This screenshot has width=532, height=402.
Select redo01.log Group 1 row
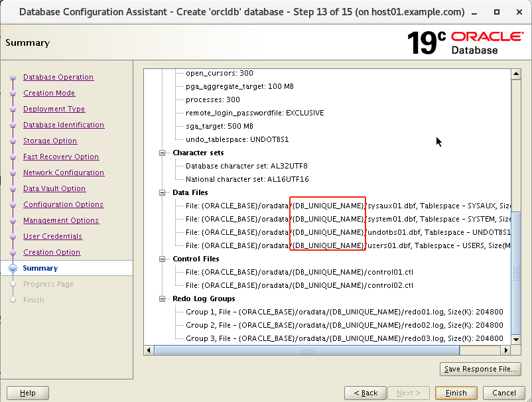point(344,312)
